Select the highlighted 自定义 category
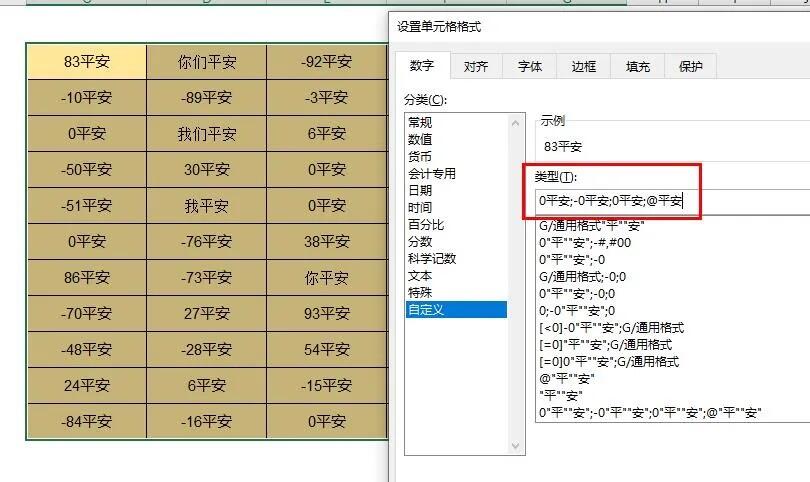 [x=456, y=309]
